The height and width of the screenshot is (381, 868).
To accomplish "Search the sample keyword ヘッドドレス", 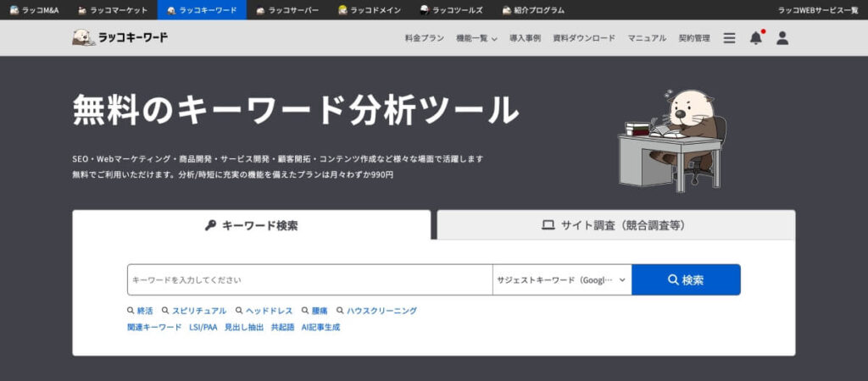I will point(270,311).
